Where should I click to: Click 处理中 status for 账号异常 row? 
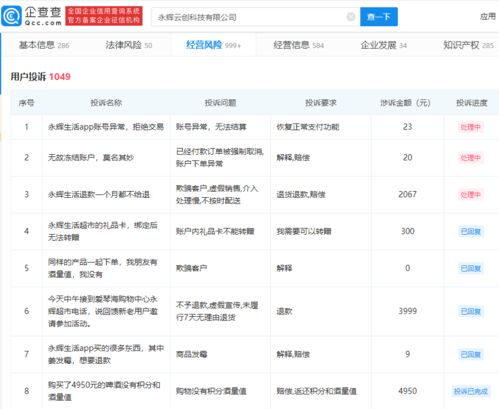pos(470,127)
